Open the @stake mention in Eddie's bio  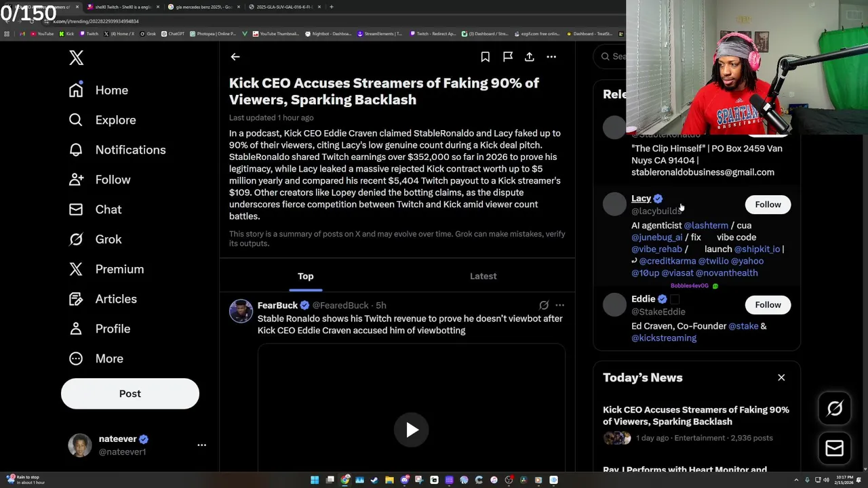tap(743, 326)
